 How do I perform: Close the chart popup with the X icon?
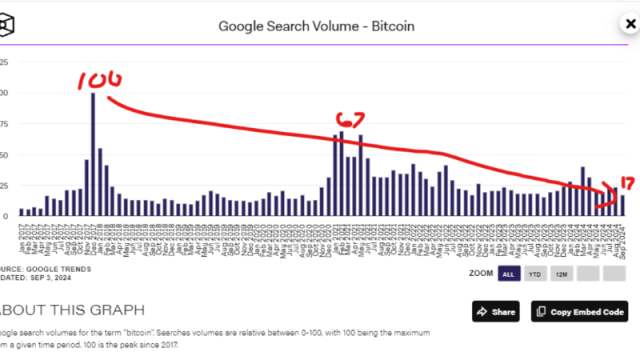[x=630, y=24]
